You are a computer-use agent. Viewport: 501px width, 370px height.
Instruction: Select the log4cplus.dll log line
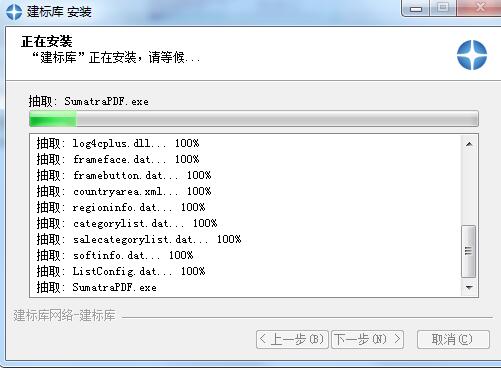click(118, 143)
